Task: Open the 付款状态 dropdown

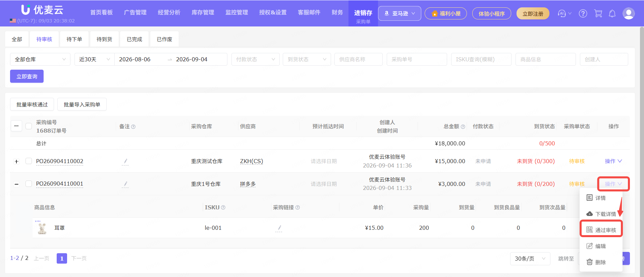Action: tap(256, 59)
